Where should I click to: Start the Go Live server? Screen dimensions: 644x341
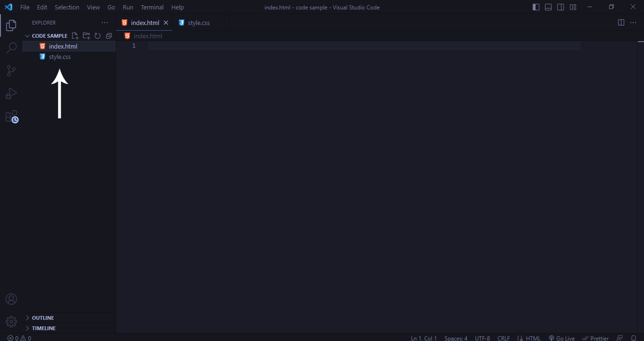click(x=561, y=338)
